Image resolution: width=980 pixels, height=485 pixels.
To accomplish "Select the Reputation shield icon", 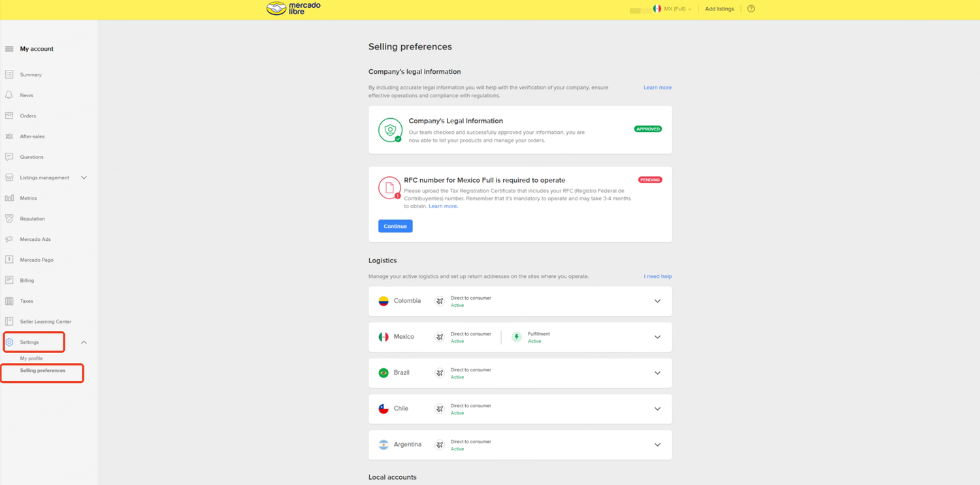I will point(9,219).
